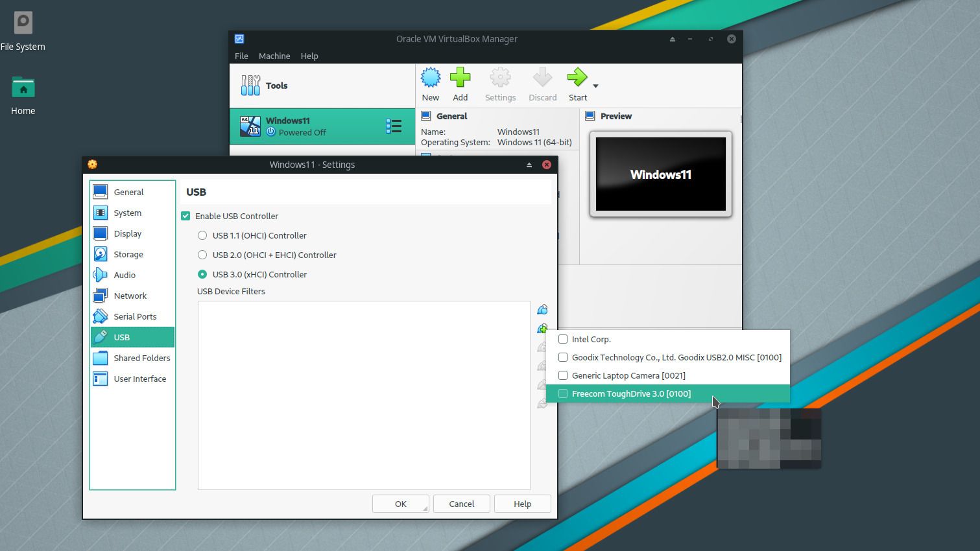The height and width of the screenshot is (551, 980).
Task: Select the Serial Ports settings category
Action: click(132, 316)
